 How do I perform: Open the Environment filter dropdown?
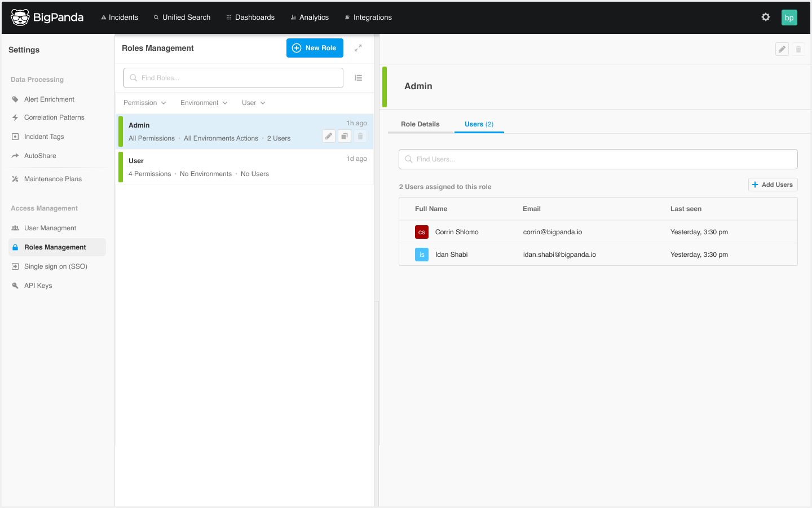tap(204, 102)
